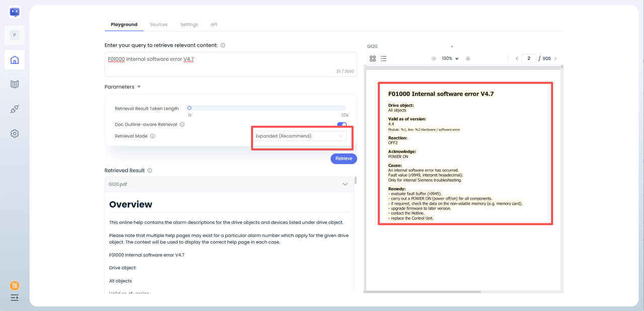Open the Retrieval Mode dropdown
This screenshot has width=644, height=311.
pos(299,136)
